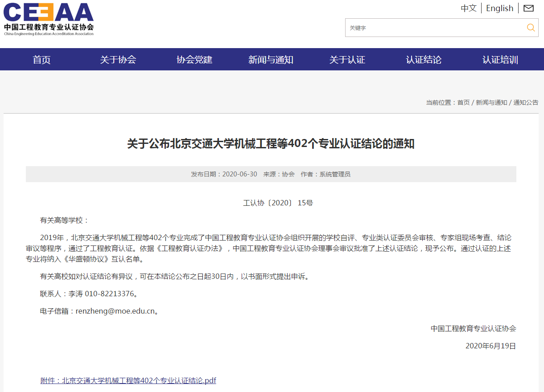Viewport: 544px width, 392px height.
Task: Open the 认证培训 navigation menu item
Action: (500, 59)
